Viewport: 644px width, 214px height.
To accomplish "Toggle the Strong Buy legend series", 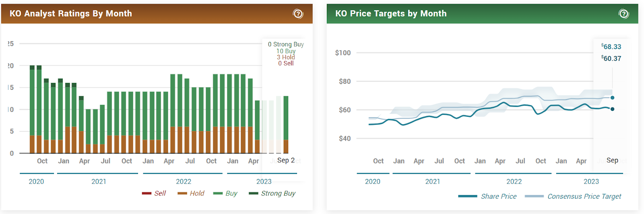I will (272, 193).
